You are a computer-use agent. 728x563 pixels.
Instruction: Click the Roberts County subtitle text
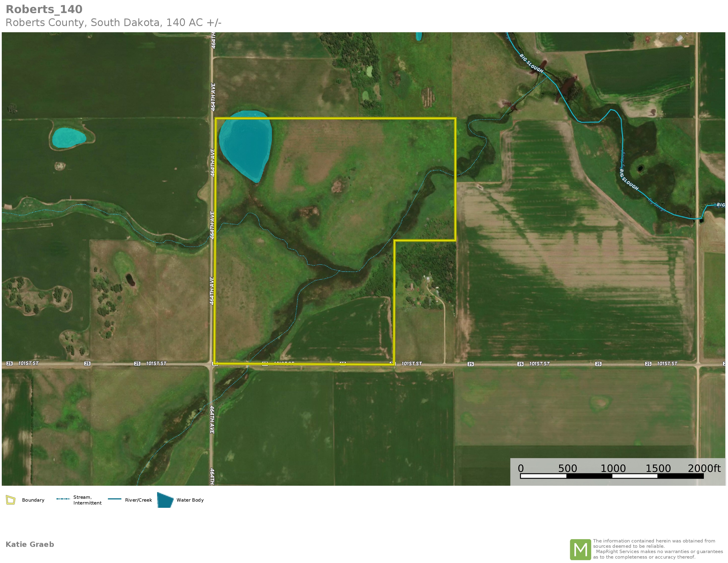[113, 23]
